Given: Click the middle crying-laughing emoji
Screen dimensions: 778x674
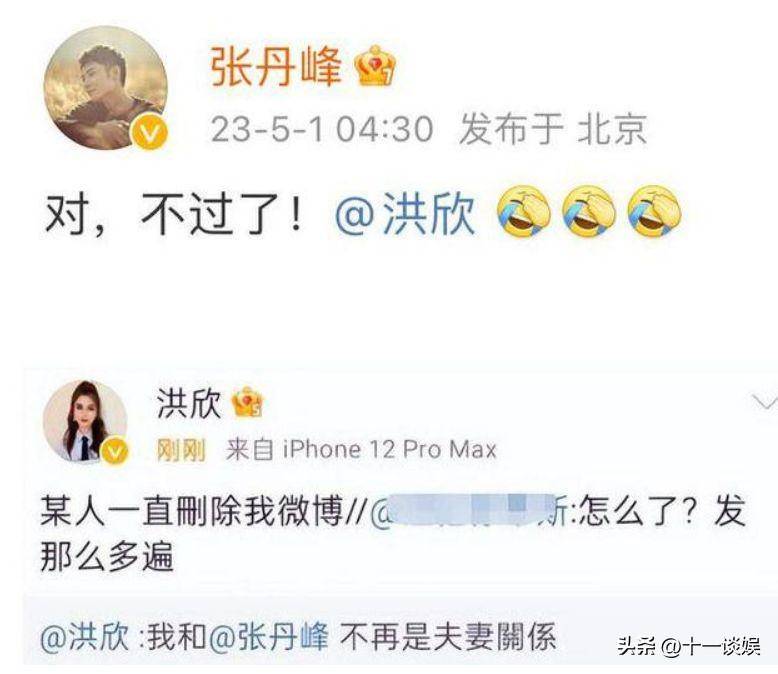Looking at the screenshot, I should coord(589,211).
